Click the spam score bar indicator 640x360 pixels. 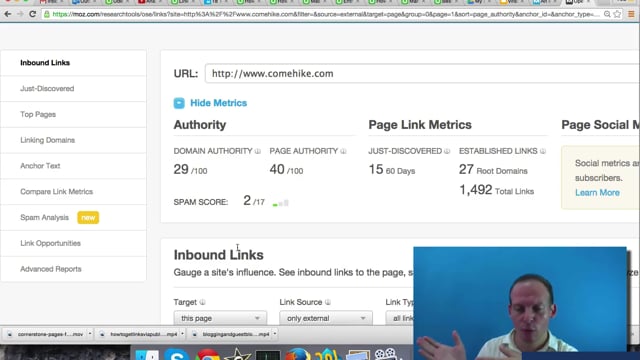tap(281, 203)
